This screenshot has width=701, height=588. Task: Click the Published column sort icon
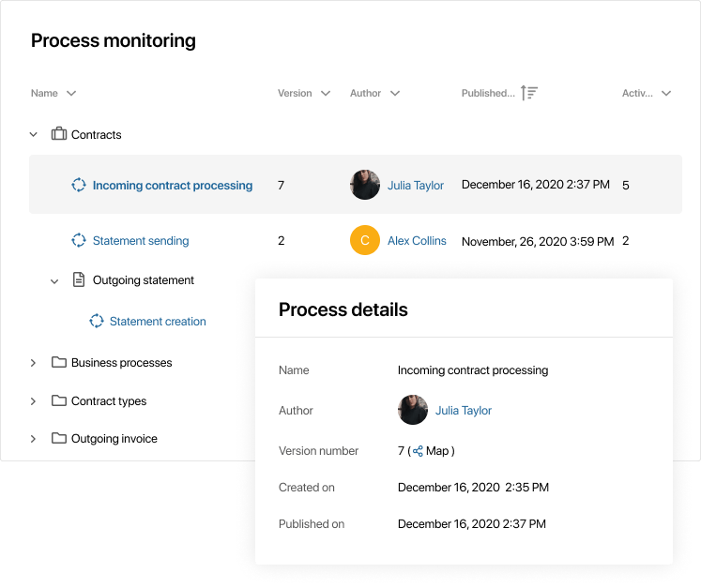pos(529,93)
